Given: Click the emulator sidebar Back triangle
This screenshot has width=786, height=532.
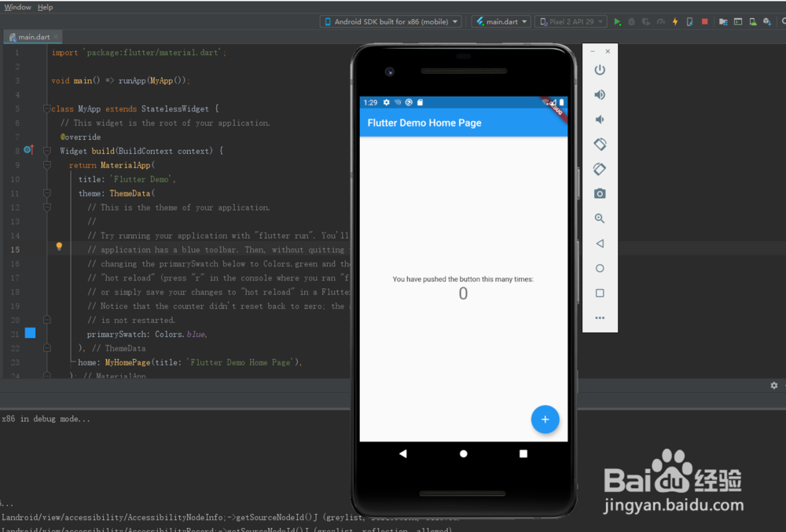Looking at the screenshot, I should (600, 244).
